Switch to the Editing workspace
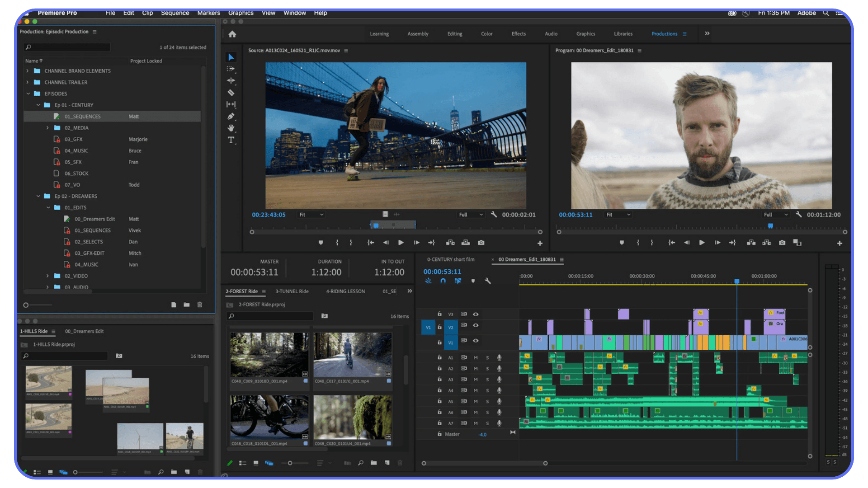This screenshot has width=868, height=488. pyautogui.click(x=455, y=34)
